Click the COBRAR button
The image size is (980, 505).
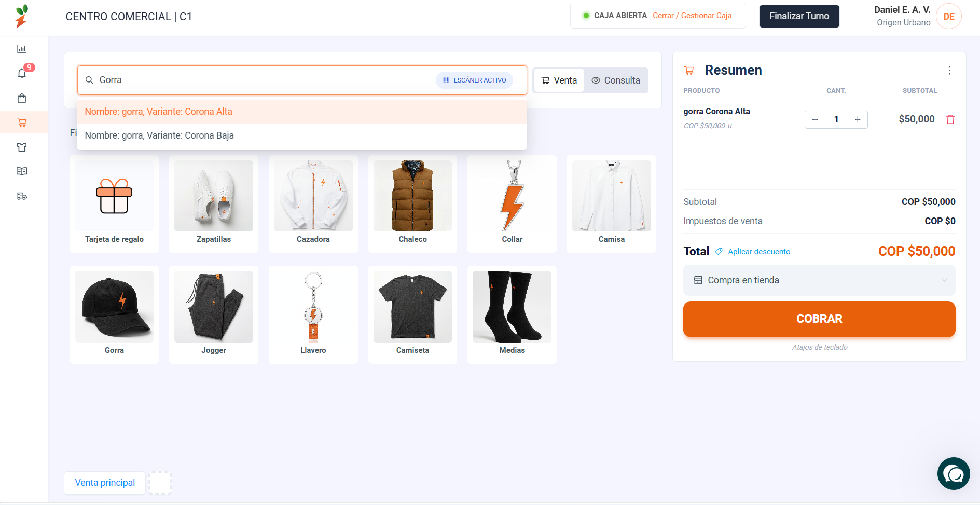[x=819, y=319]
